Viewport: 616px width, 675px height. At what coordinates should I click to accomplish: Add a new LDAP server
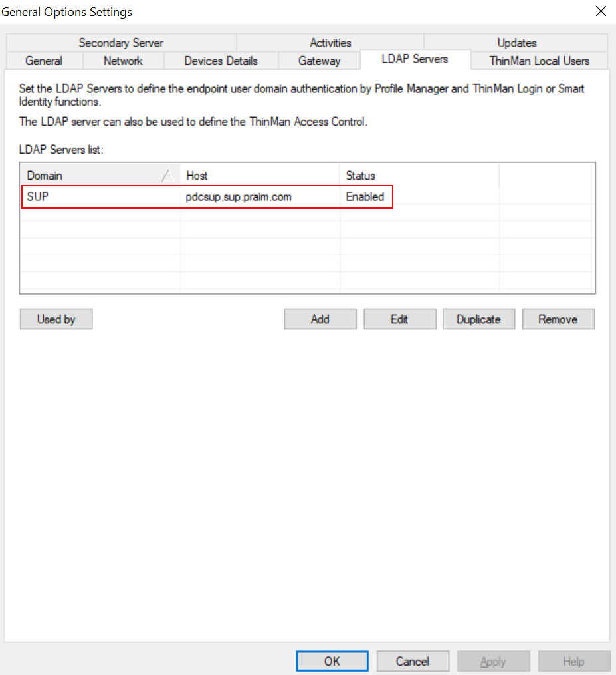320,319
